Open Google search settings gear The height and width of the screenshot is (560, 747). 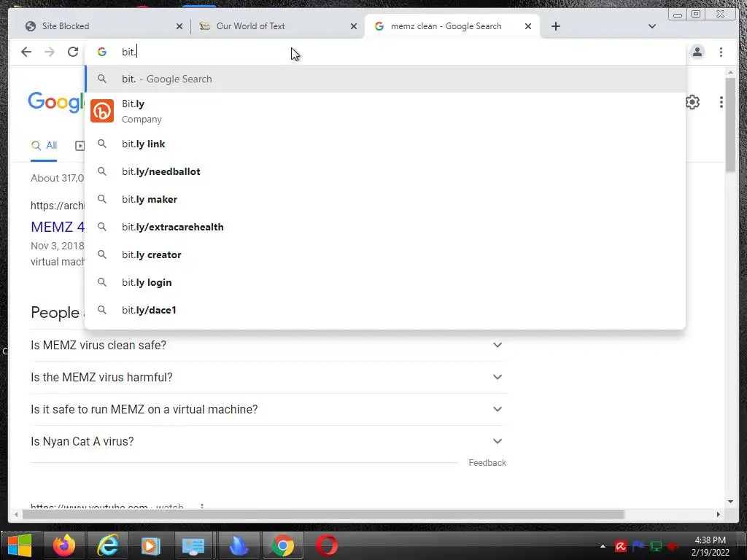693,102
